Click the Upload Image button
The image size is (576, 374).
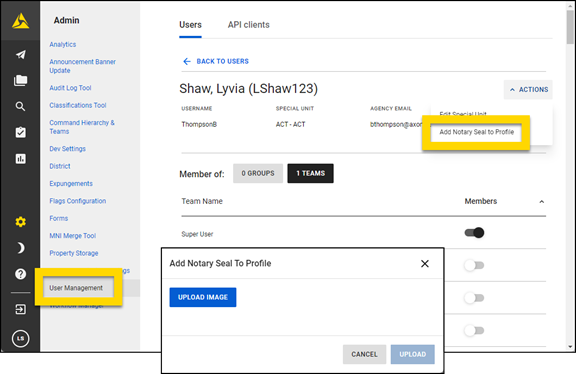click(x=203, y=297)
